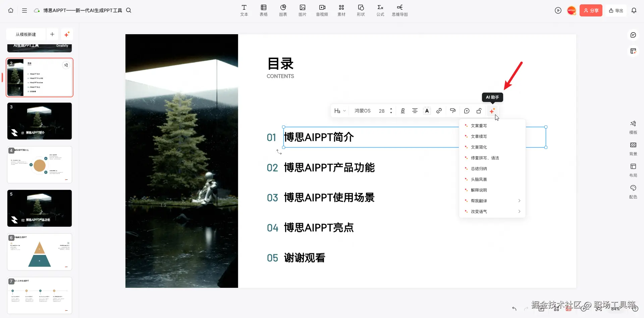The image size is (644, 318).
Task: Go to the home page icon
Action: pyautogui.click(x=11, y=10)
